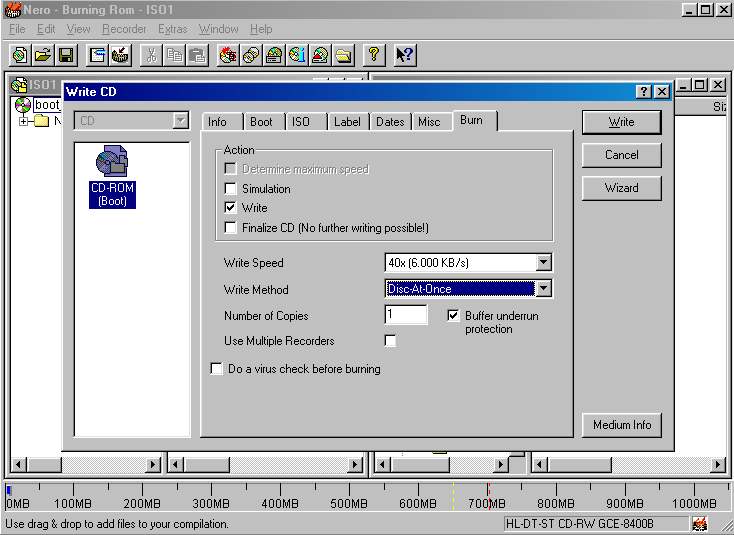Launch the Wizard button
The width and height of the screenshot is (734, 535).
(x=622, y=188)
